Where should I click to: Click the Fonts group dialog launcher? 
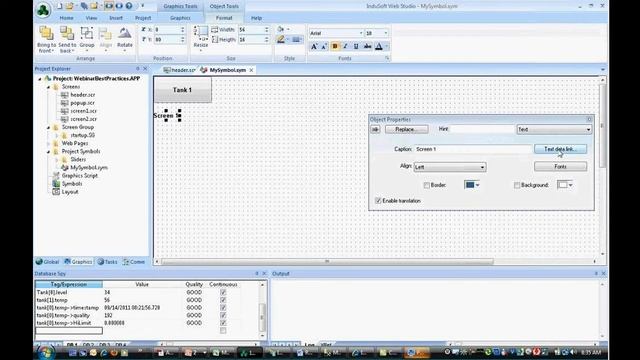tap(387, 59)
